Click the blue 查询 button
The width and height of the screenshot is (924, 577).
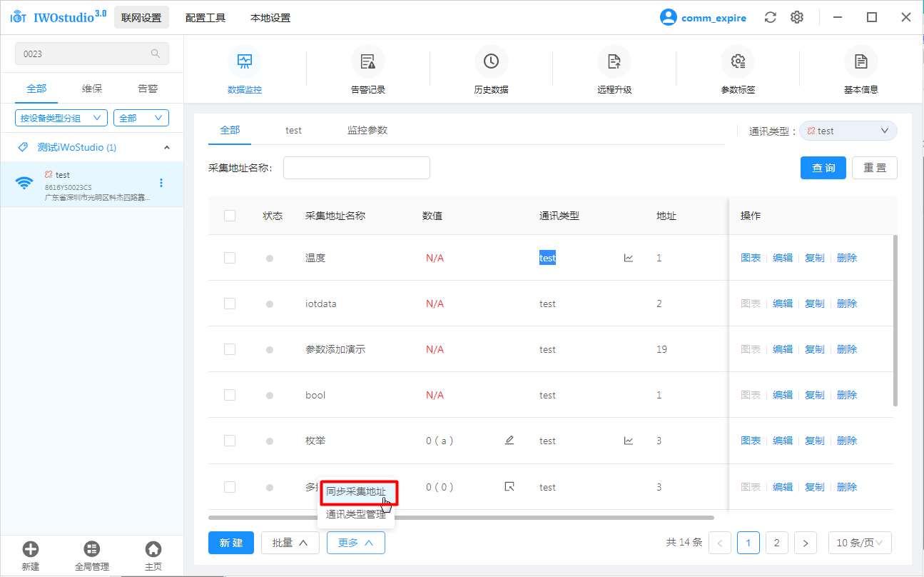point(823,168)
